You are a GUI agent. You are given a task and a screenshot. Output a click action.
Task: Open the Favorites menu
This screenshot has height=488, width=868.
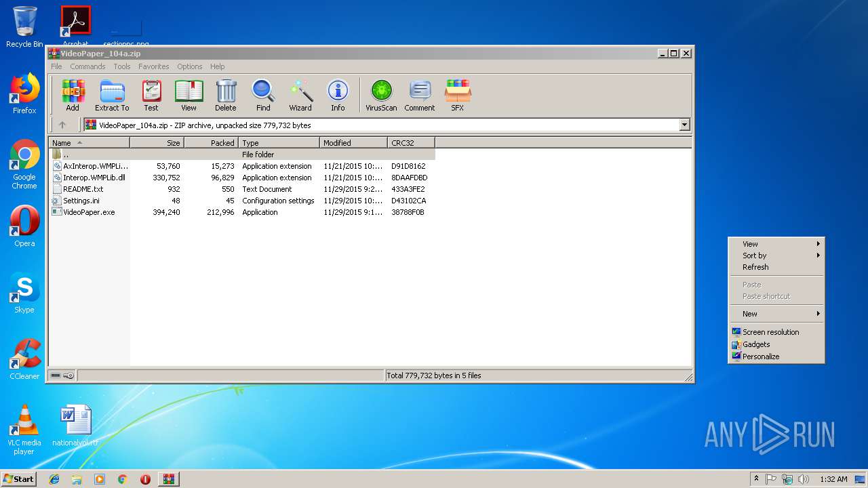(x=154, y=66)
